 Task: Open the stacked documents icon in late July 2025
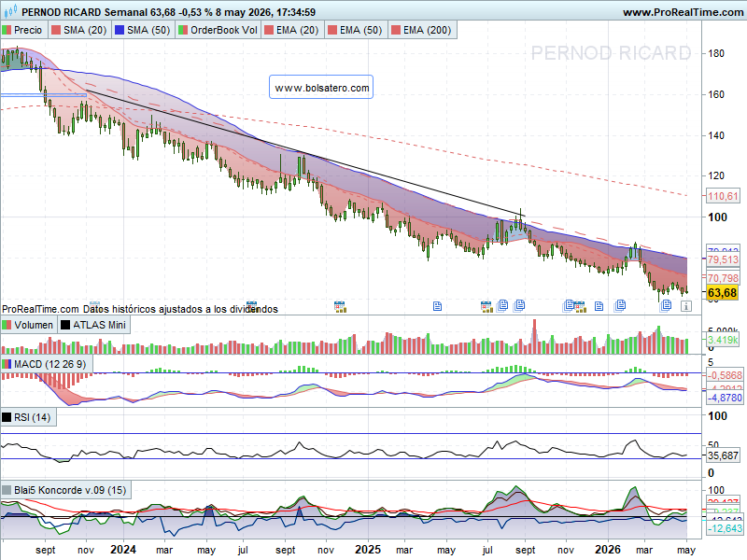502,306
